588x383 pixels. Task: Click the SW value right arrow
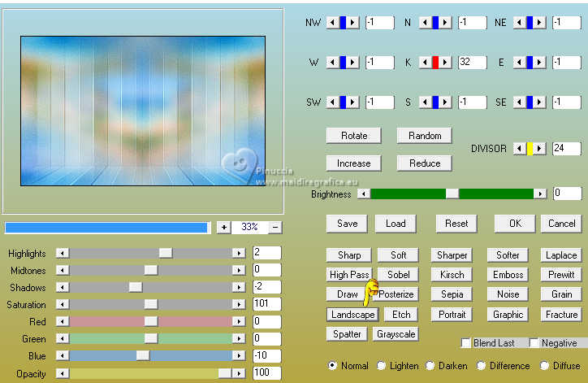tap(352, 102)
